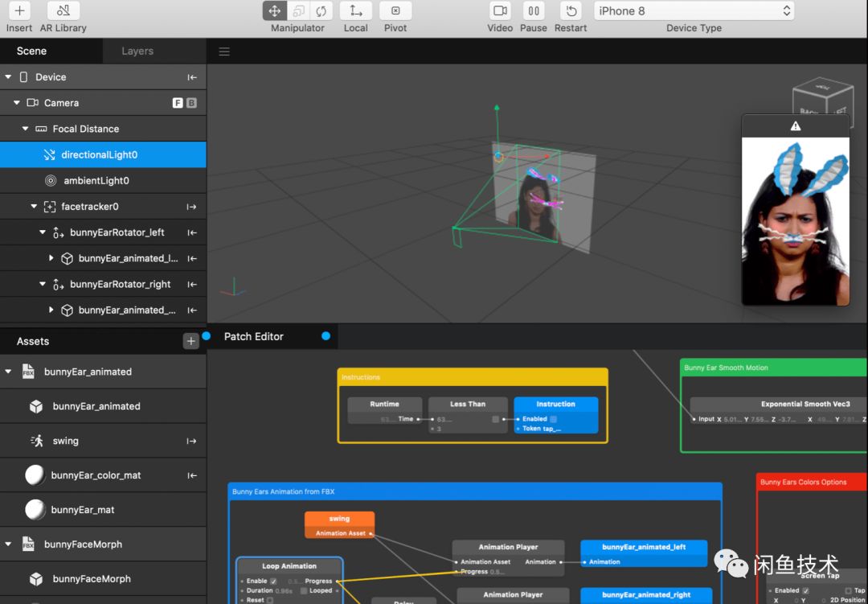Collapse bunnyEarRotator_left item
This screenshot has height=604, width=868.
tap(43, 232)
